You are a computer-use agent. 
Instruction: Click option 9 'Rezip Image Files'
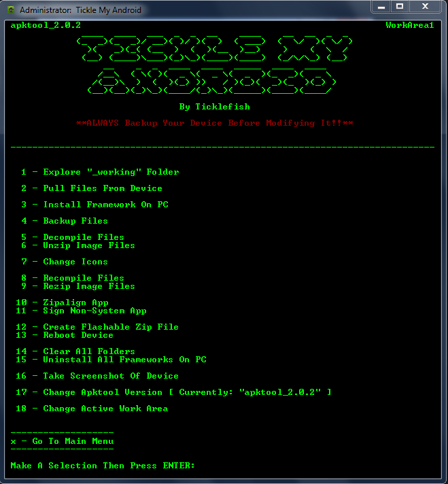click(x=78, y=286)
